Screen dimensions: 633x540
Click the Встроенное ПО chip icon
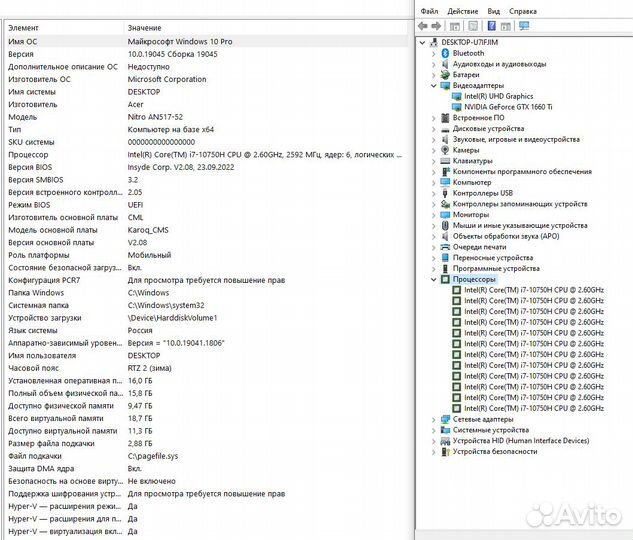[x=445, y=118]
